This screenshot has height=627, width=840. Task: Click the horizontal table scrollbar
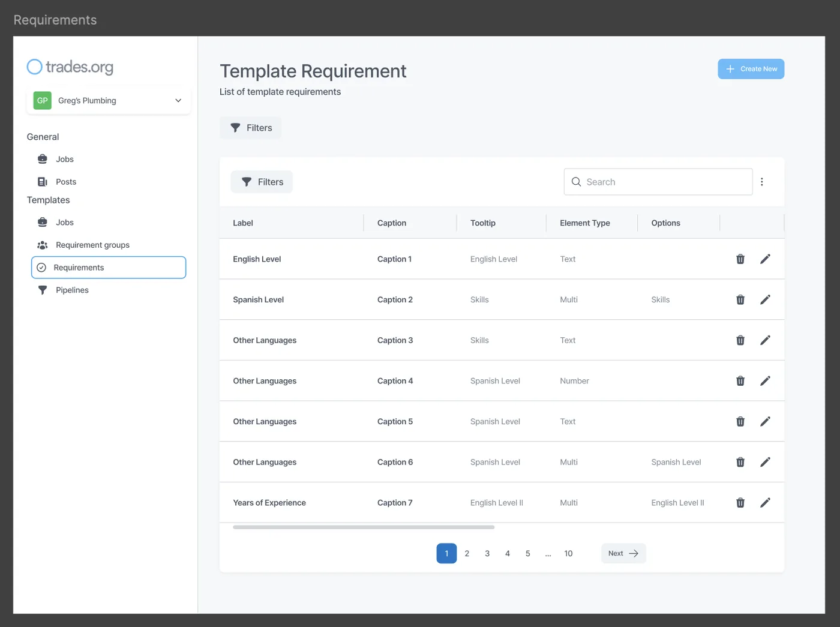pyautogui.click(x=364, y=527)
